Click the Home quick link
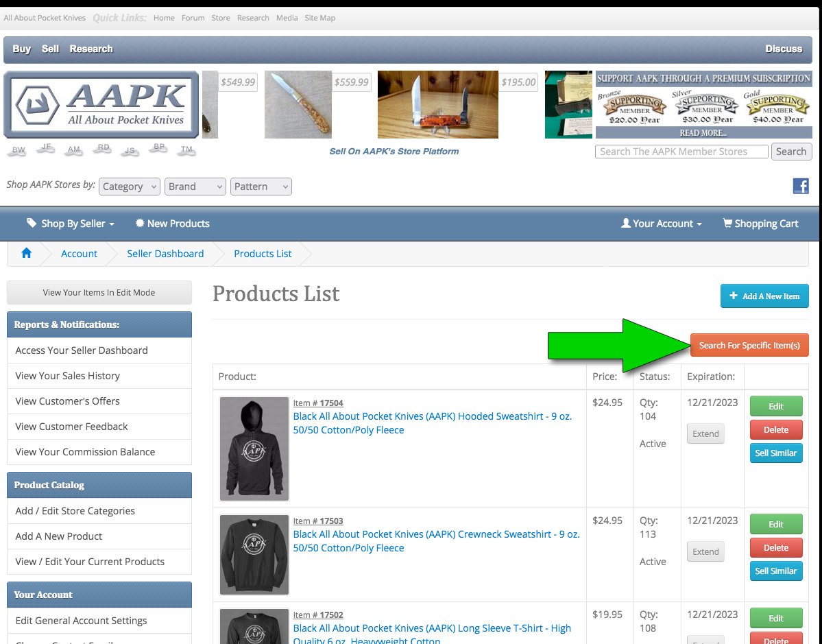This screenshot has width=822, height=644. [164, 18]
